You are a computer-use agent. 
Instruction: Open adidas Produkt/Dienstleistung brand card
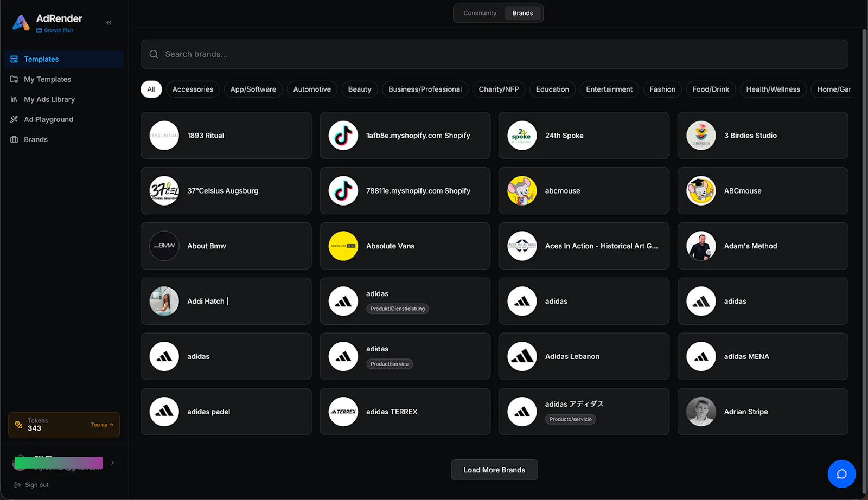pyautogui.click(x=405, y=301)
